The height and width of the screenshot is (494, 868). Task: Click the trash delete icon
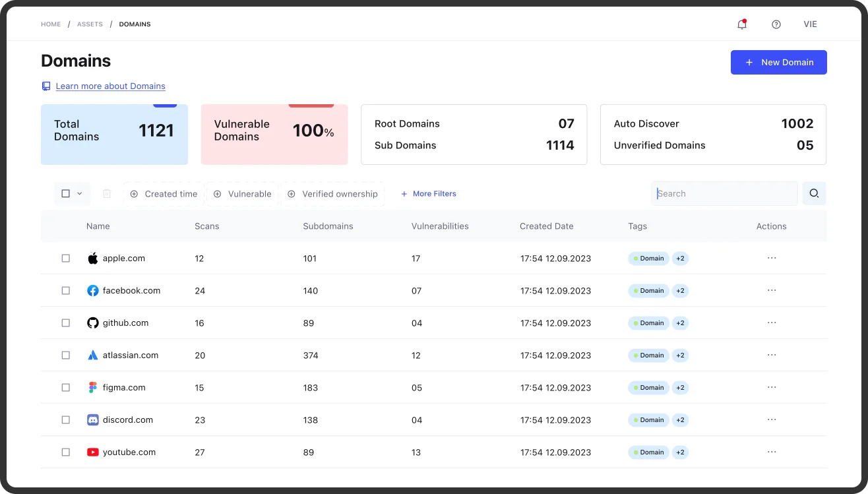coord(107,194)
